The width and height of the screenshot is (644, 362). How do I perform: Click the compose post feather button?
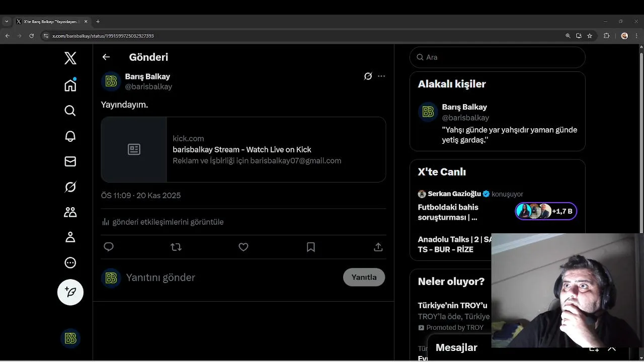(x=70, y=292)
